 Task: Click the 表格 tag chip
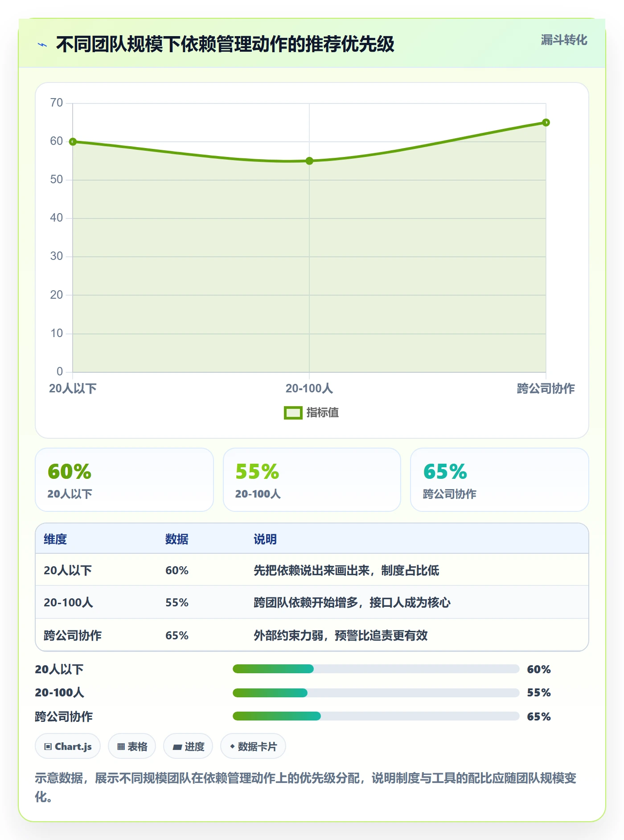pyautogui.click(x=132, y=746)
